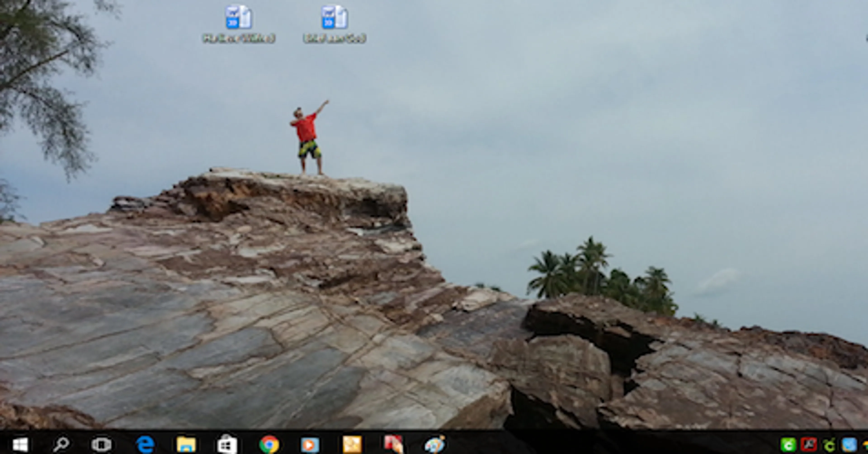
Task: Open File Explorer from the taskbar
Action: 186,445
